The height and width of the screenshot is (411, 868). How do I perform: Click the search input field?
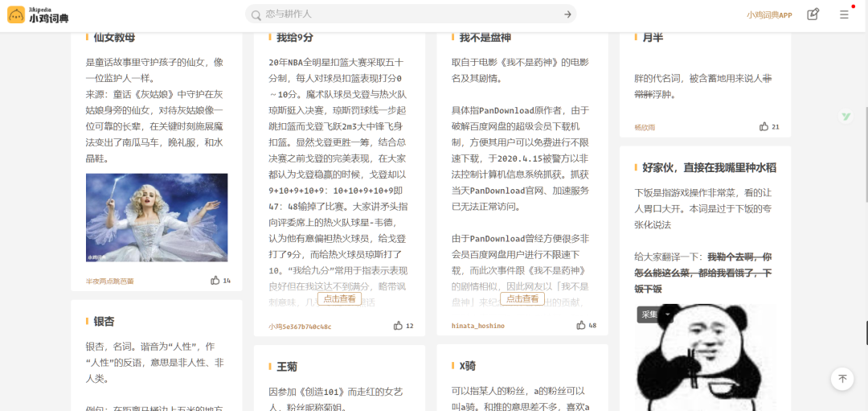pyautogui.click(x=410, y=14)
